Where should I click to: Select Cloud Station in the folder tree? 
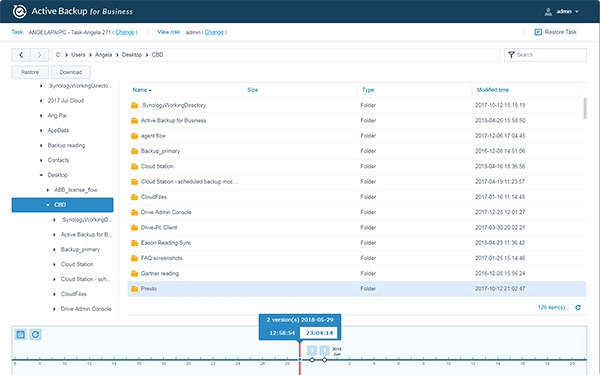77,264
